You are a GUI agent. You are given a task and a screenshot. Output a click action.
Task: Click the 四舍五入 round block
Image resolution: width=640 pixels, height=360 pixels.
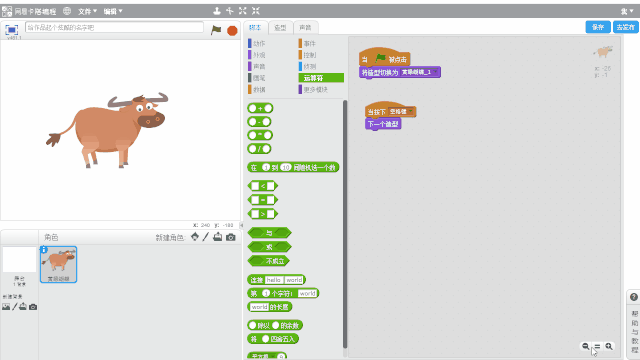coord(273,339)
